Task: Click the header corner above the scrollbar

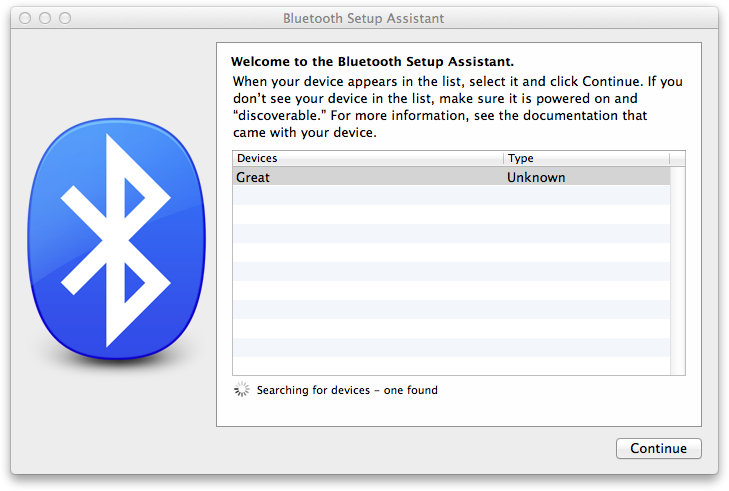Action: 677,159
